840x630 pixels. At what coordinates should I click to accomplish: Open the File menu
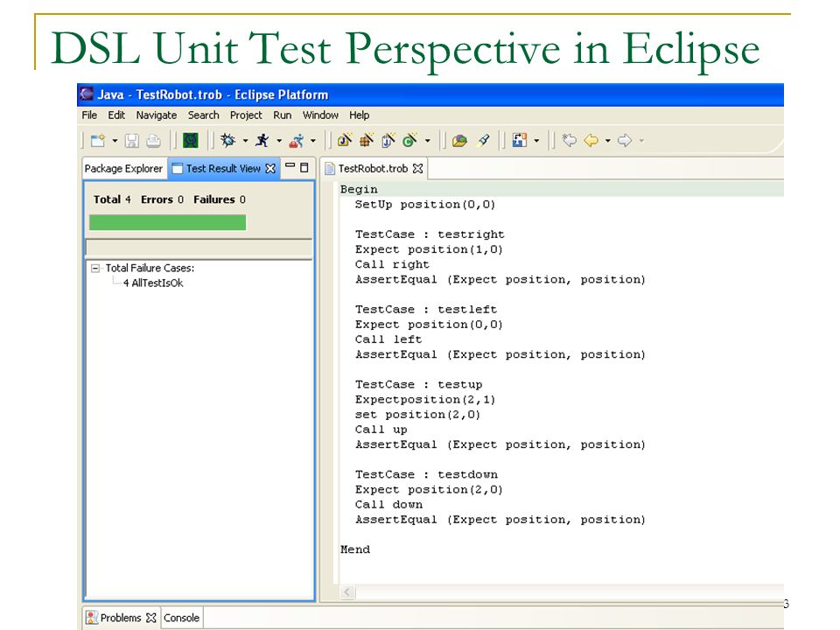coord(89,115)
